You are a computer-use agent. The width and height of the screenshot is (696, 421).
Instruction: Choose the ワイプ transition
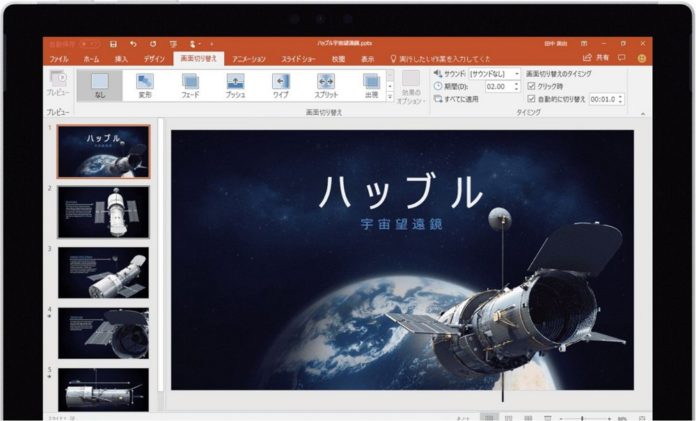pos(281,86)
